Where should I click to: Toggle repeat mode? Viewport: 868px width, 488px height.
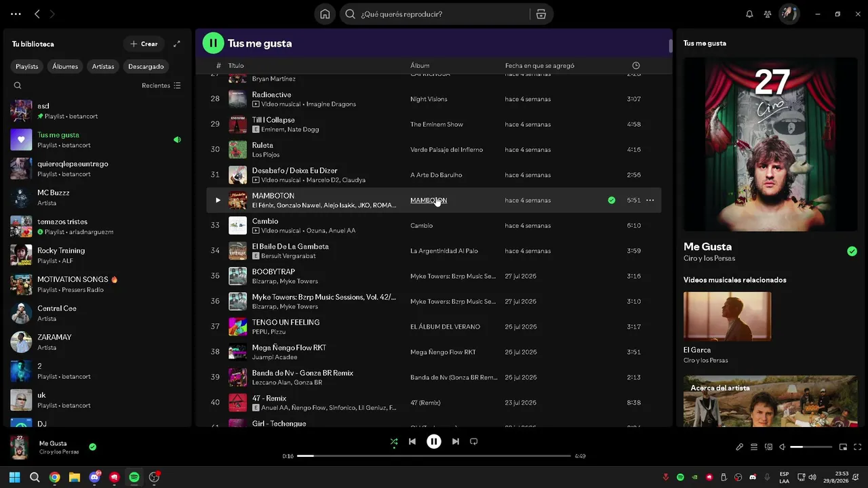pyautogui.click(x=474, y=441)
